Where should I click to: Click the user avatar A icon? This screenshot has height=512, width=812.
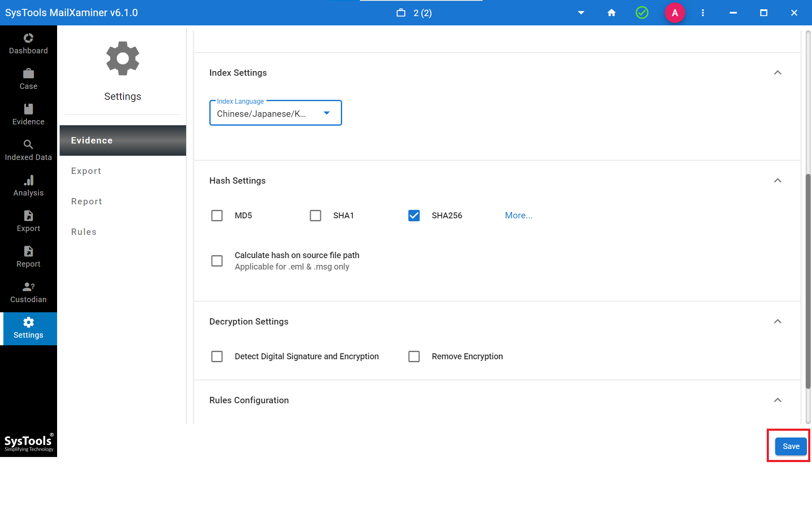click(x=675, y=13)
